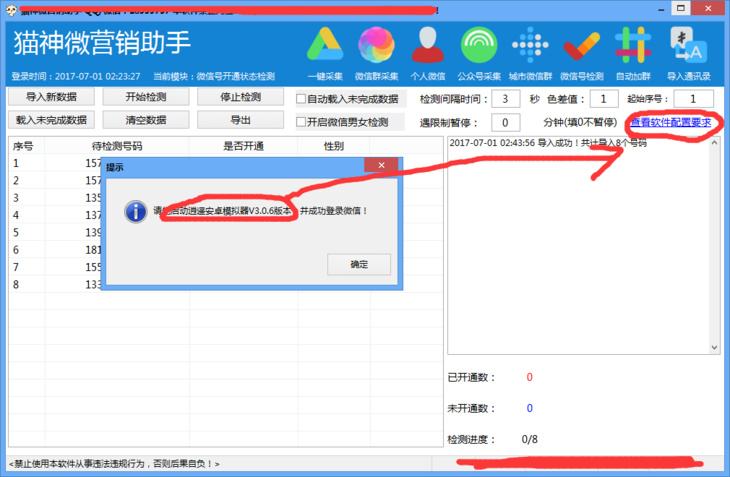
Task: Click the 待检测号码 column header
Action: (117, 146)
